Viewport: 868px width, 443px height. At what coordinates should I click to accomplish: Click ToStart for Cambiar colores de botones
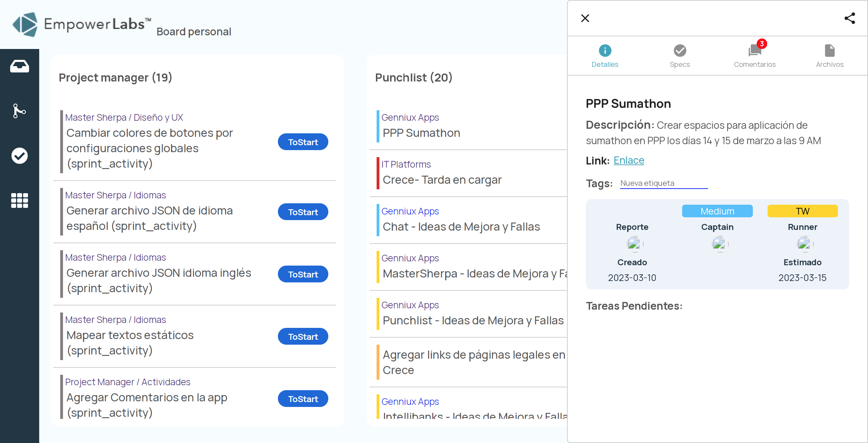303,142
